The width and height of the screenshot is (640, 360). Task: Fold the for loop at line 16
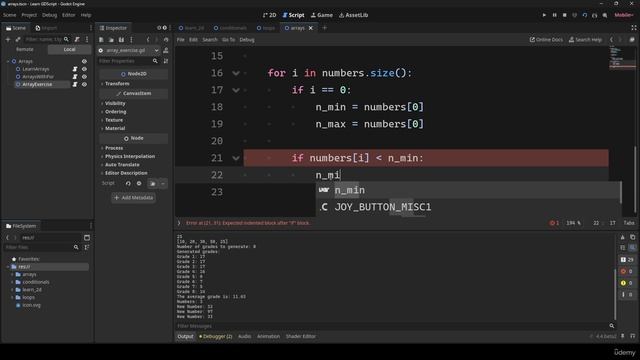[236, 73]
